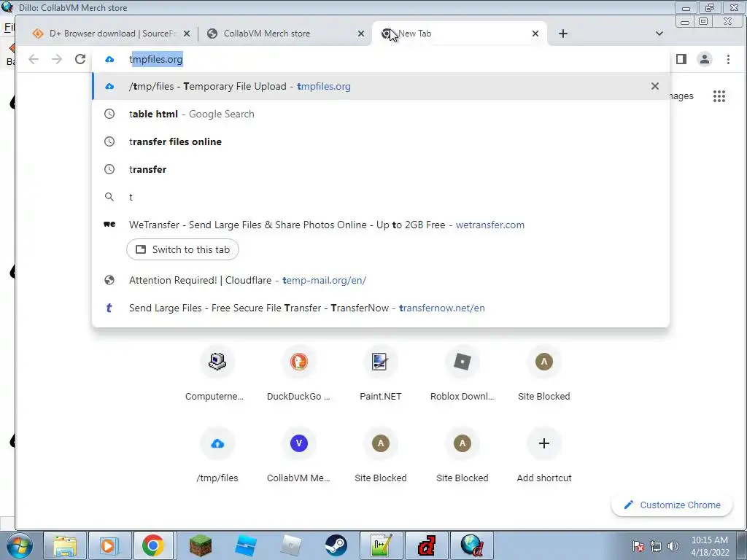Open the Windows Start menu
747x560 pixels.
coord(18,545)
